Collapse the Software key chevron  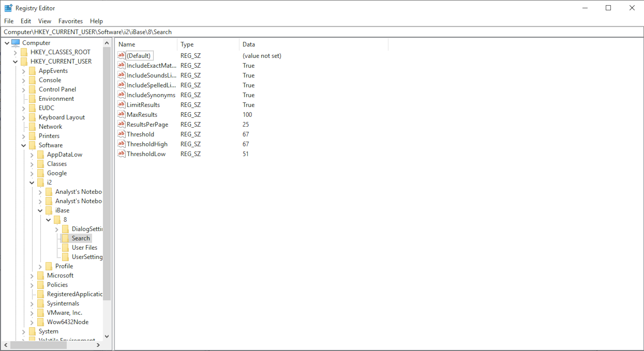23,145
